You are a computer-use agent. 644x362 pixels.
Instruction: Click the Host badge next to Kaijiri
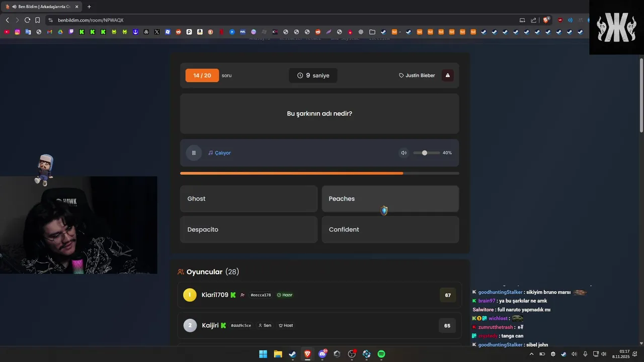[x=286, y=325]
